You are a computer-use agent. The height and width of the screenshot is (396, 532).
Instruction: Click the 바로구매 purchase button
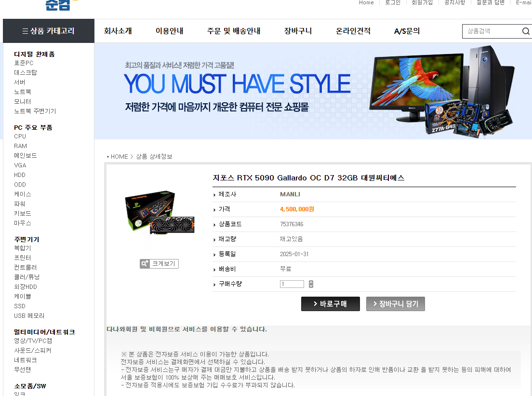tap(330, 304)
